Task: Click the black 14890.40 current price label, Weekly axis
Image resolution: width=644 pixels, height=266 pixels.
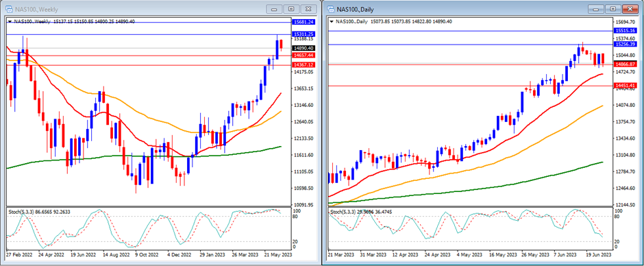Action: (304, 48)
